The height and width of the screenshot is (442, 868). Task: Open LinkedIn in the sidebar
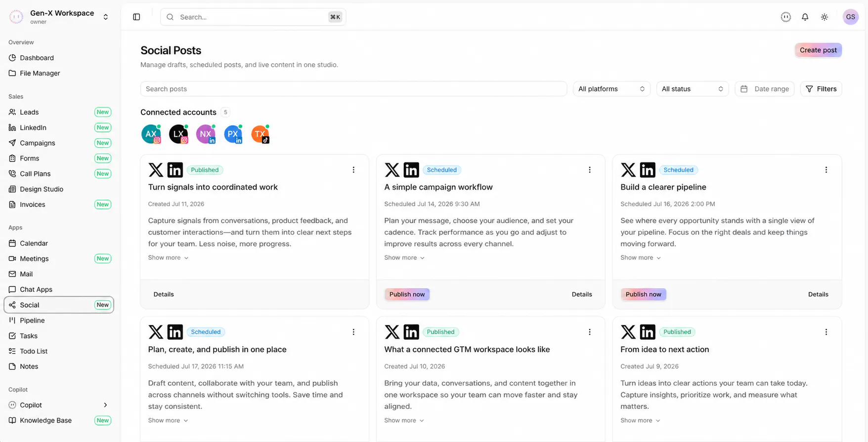[59, 127]
